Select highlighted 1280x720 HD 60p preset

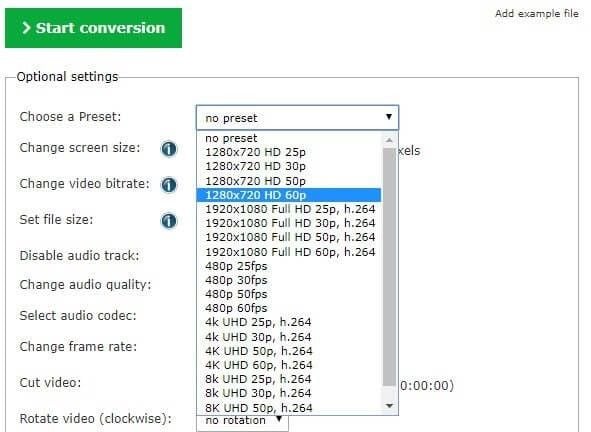[289, 195]
